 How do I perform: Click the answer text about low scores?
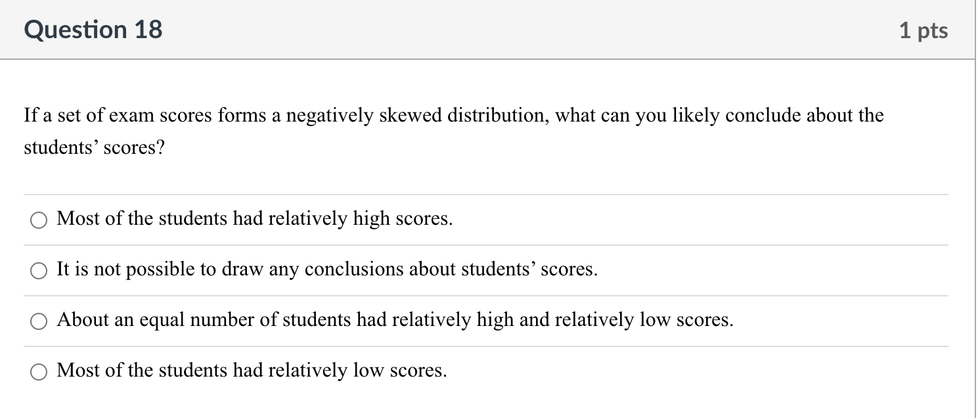point(253,370)
